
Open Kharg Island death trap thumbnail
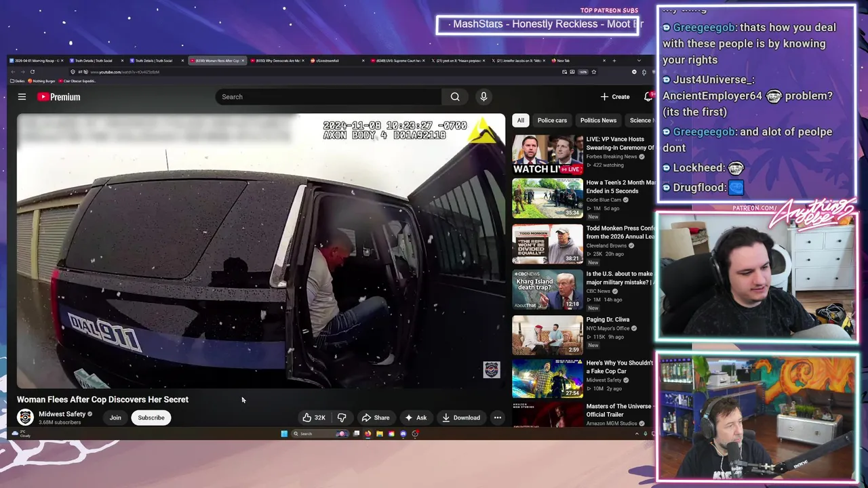(547, 289)
